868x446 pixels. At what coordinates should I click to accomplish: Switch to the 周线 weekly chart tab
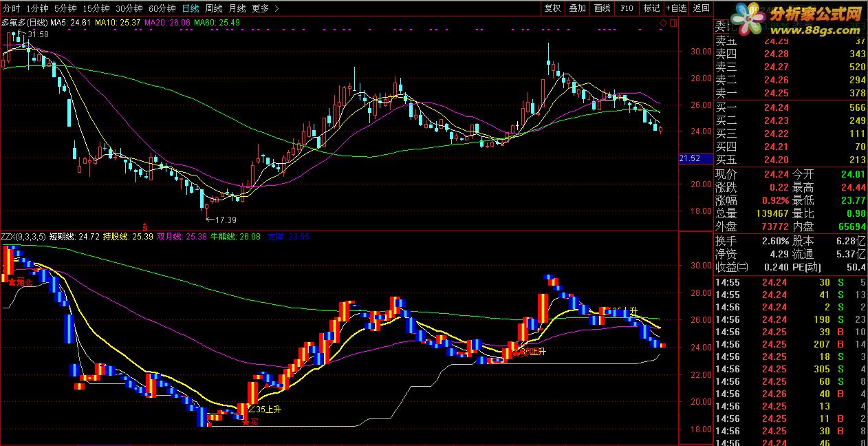click(214, 8)
